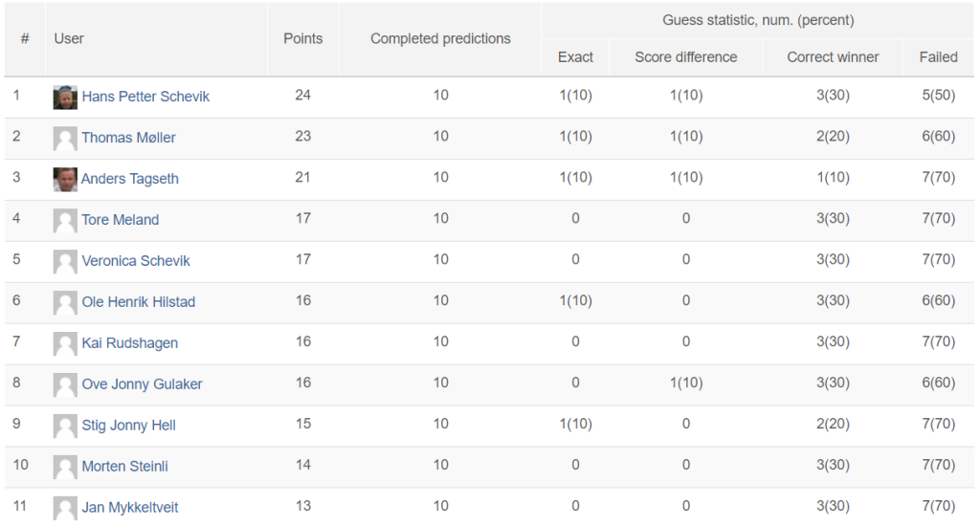This screenshot has width=980, height=526.
Task: Click Morten Steinli's placeholder avatar icon
Action: pyautogui.click(x=65, y=468)
